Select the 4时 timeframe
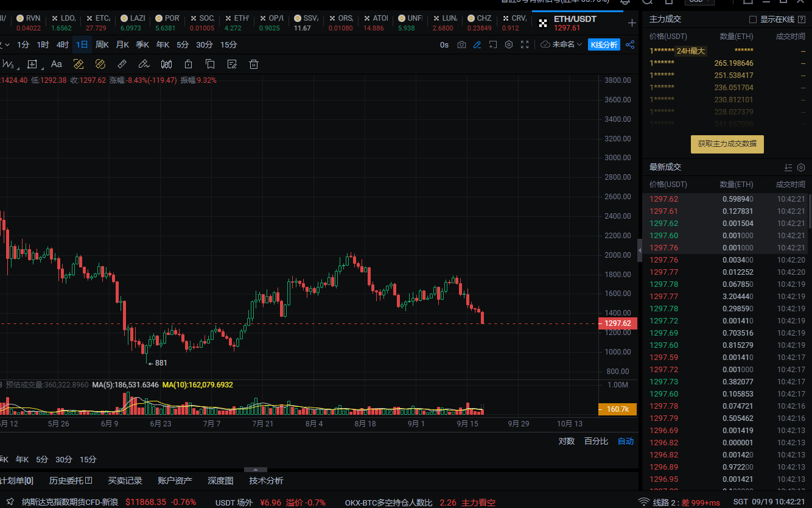Image resolution: width=812 pixels, height=508 pixels. pyautogui.click(x=62, y=44)
